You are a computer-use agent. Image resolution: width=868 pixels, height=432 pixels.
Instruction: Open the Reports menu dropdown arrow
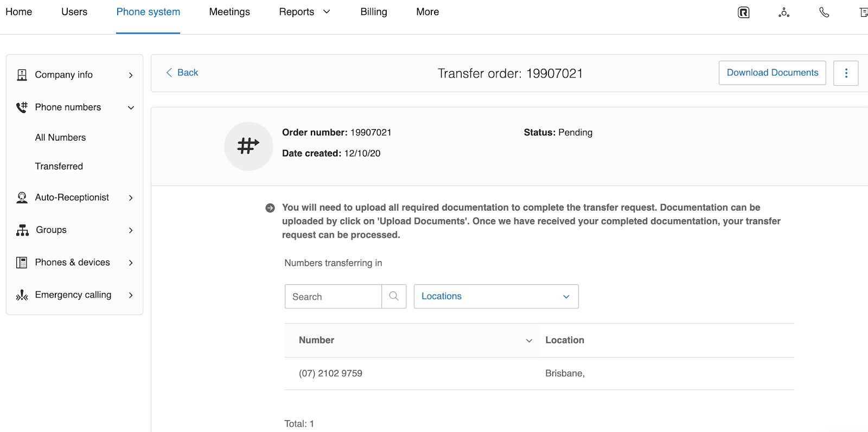point(327,12)
